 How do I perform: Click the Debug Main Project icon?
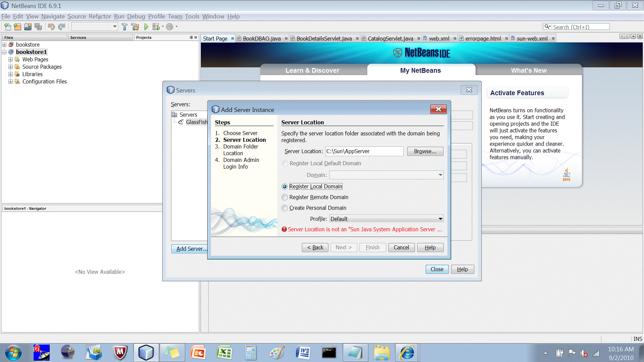pyautogui.click(x=156, y=27)
